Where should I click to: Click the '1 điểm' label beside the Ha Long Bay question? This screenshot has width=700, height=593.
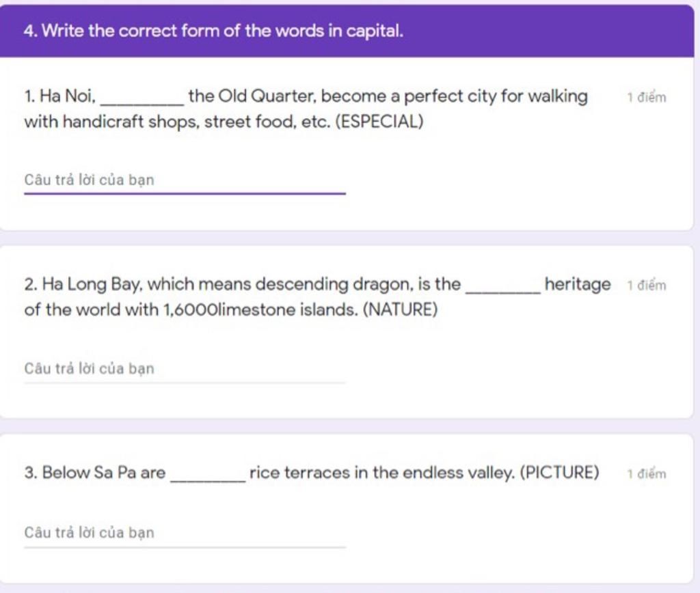click(647, 285)
